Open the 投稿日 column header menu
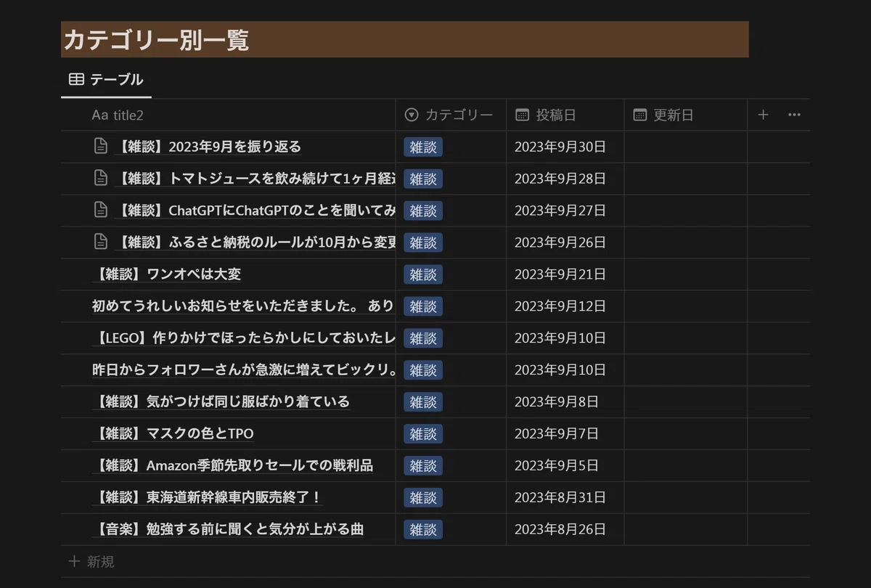This screenshot has width=871, height=588. pos(565,115)
